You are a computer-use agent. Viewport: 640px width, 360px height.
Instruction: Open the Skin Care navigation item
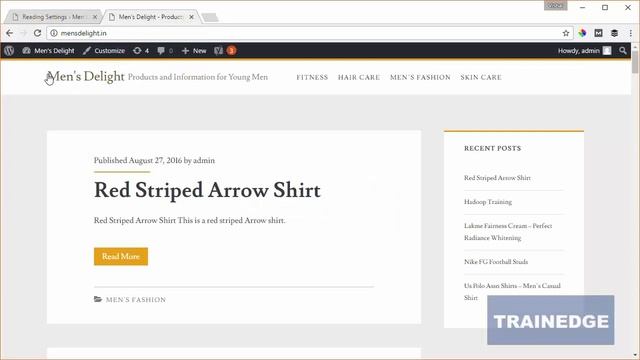(481, 77)
